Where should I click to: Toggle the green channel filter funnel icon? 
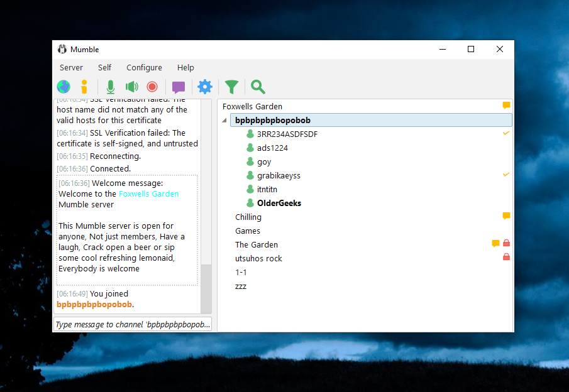pyautogui.click(x=231, y=87)
